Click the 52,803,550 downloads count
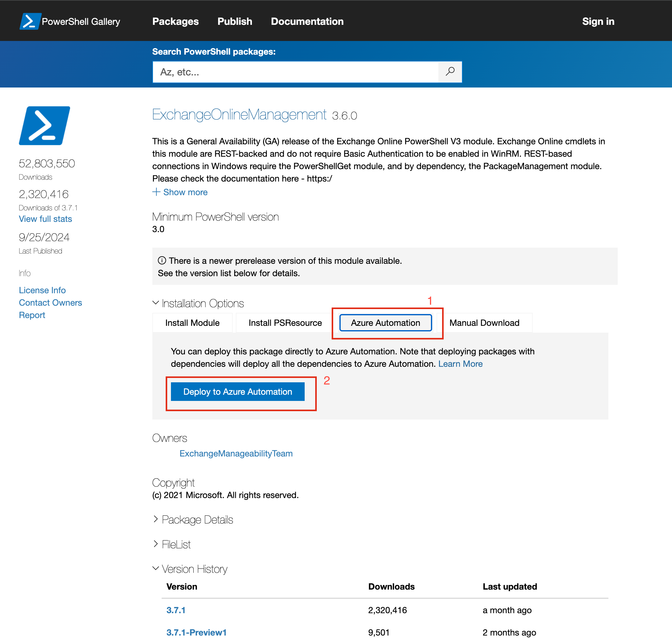 click(47, 164)
